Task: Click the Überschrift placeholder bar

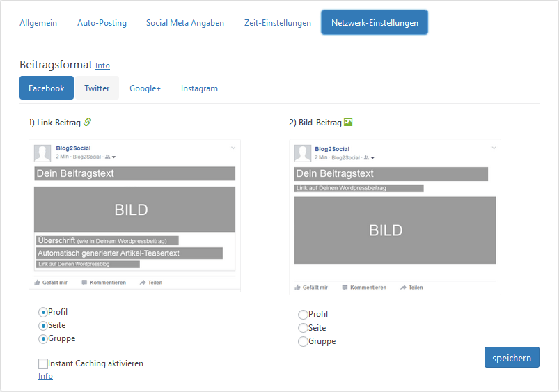Action: 107,241
